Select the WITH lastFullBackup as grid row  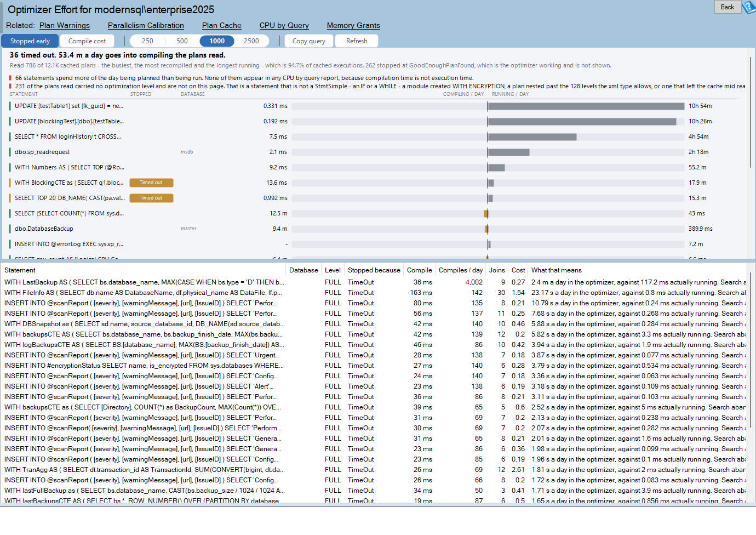tap(374, 491)
